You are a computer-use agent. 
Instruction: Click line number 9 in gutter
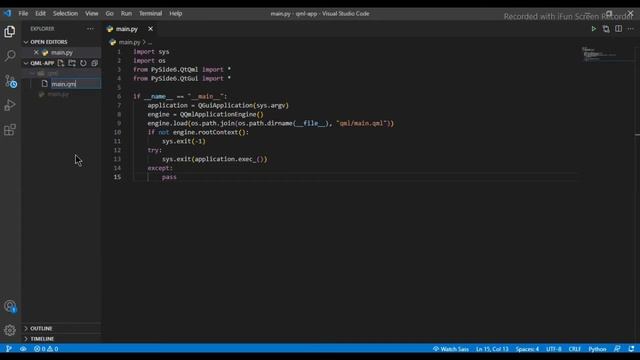click(x=119, y=123)
